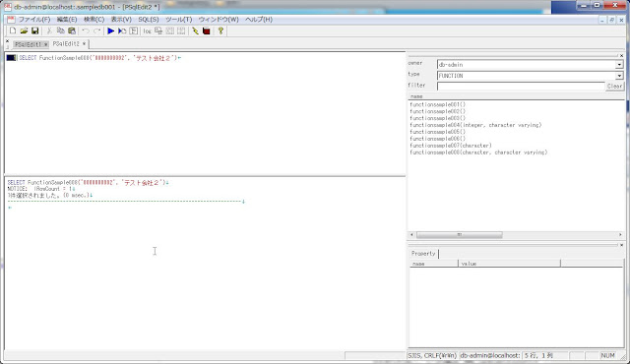The image size is (630, 364).
Task: Click the Cut scissors icon
Action: pyautogui.click(x=49, y=30)
